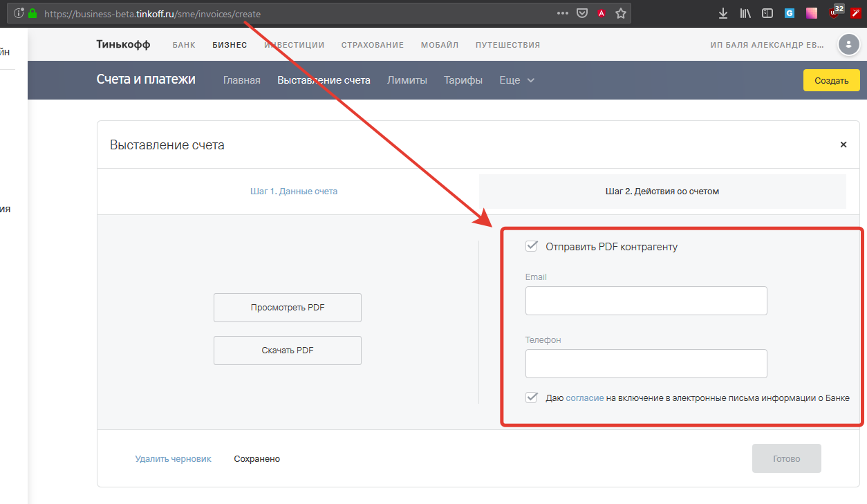Go to Шаг 1. Данные счета
This screenshot has width=867, height=504.
294,192
